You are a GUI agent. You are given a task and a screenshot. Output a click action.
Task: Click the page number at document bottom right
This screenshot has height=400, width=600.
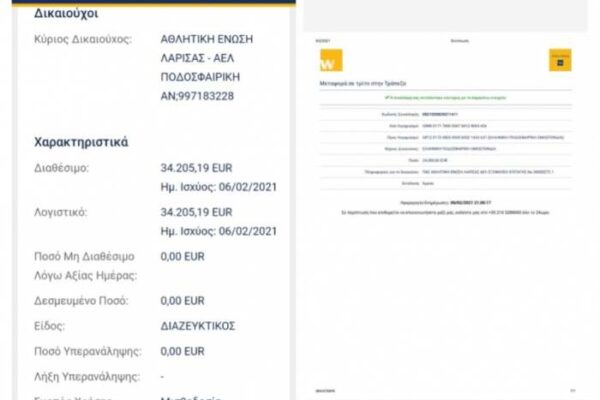point(571,390)
